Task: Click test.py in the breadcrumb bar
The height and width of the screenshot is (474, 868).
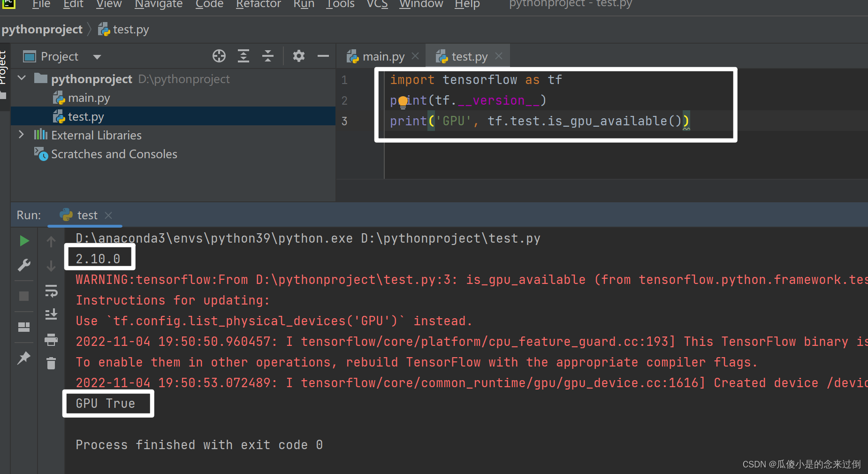Action: (x=123, y=30)
